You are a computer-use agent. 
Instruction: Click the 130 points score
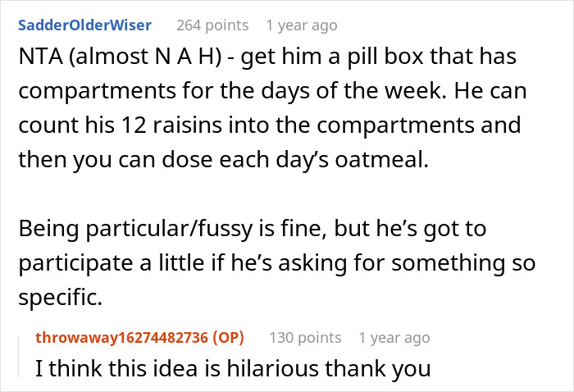click(305, 337)
